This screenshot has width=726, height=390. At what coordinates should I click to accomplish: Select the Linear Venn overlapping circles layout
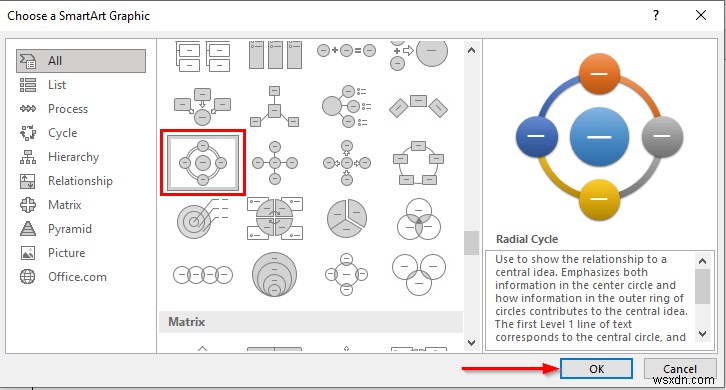pyautogui.click(x=203, y=275)
